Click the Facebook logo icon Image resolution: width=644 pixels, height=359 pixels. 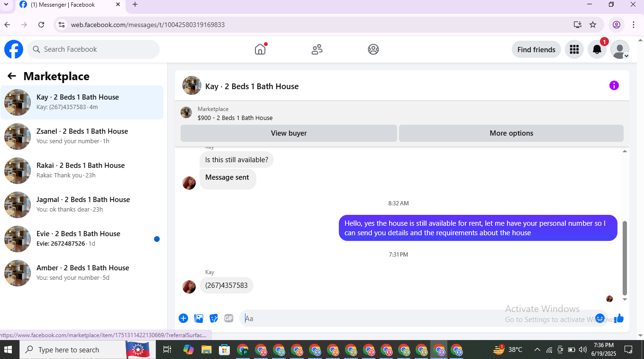14,49
